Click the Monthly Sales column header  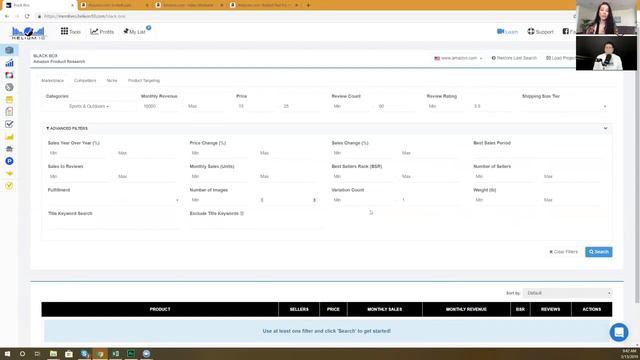tap(384, 309)
